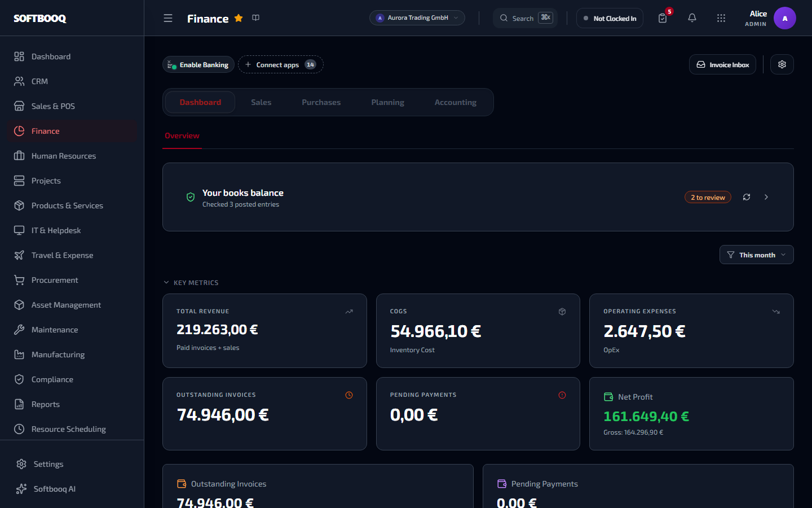This screenshot has width=812, height=508.
Task: Open Settings in the sidebar
Action: click(x=72, y=464)
